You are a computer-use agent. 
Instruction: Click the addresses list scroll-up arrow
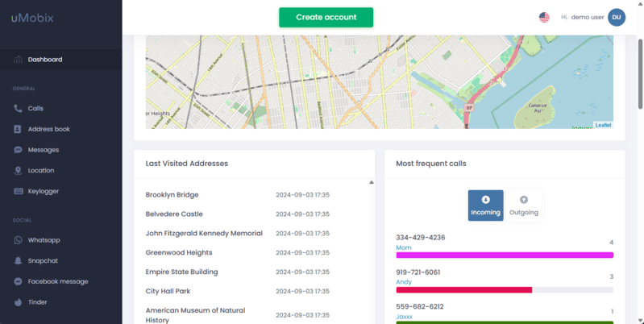point(372,182)
